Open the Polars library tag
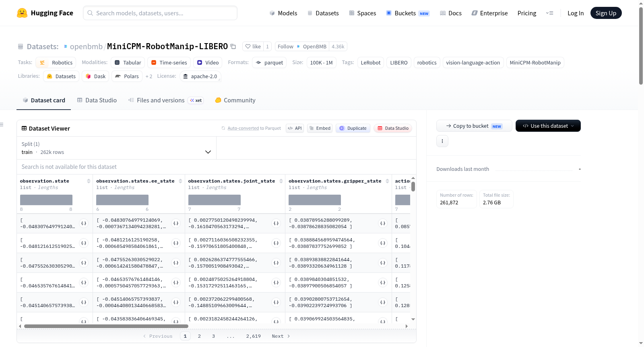Image resolution: width=644 pixels, height=347 pixels. click(127, 76)
